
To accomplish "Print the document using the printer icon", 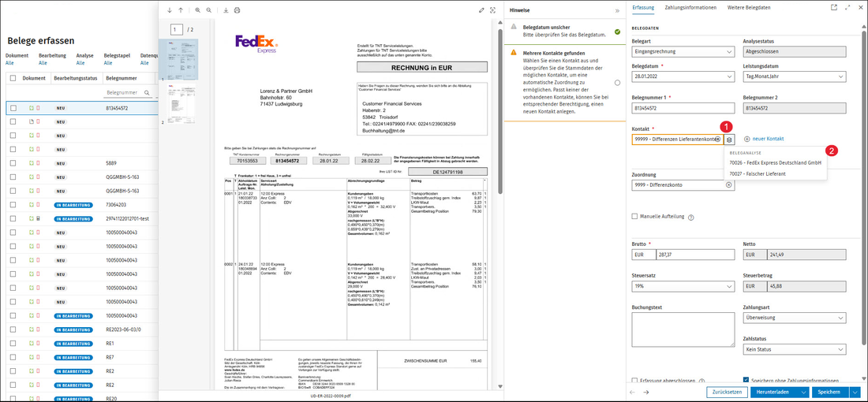I will click(237, 10).
